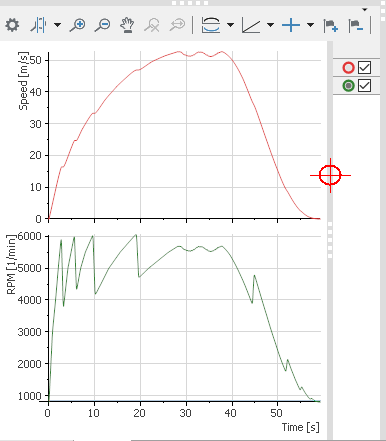Click the 50 tick label on Speed axis
Viewport: 386px width, 441px height.
(x=36, y=60)
